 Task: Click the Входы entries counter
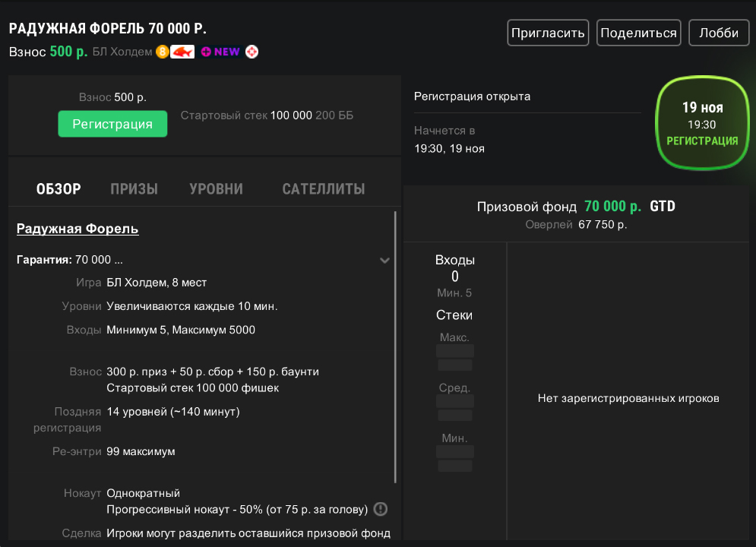(454, 269)
